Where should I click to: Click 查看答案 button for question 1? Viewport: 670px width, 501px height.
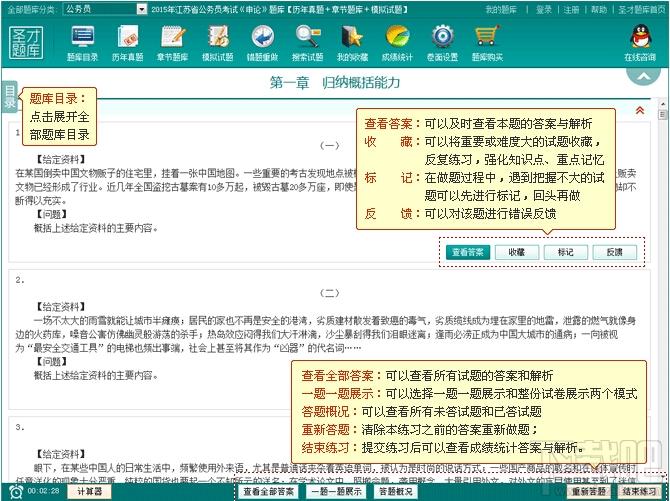[x=467, y=252]
